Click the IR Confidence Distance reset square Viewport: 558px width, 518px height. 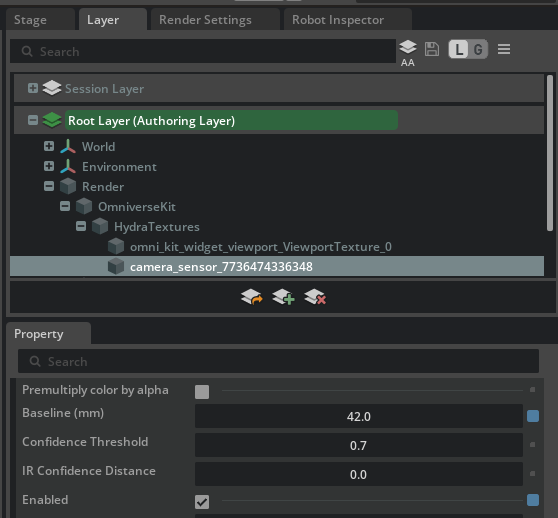point(532,474)
